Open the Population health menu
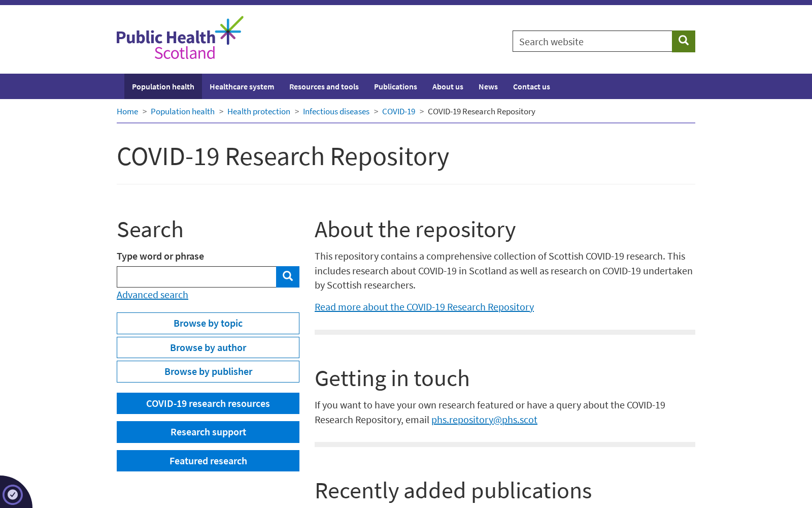Screen dimensions: 812x508 click(163, 86)
